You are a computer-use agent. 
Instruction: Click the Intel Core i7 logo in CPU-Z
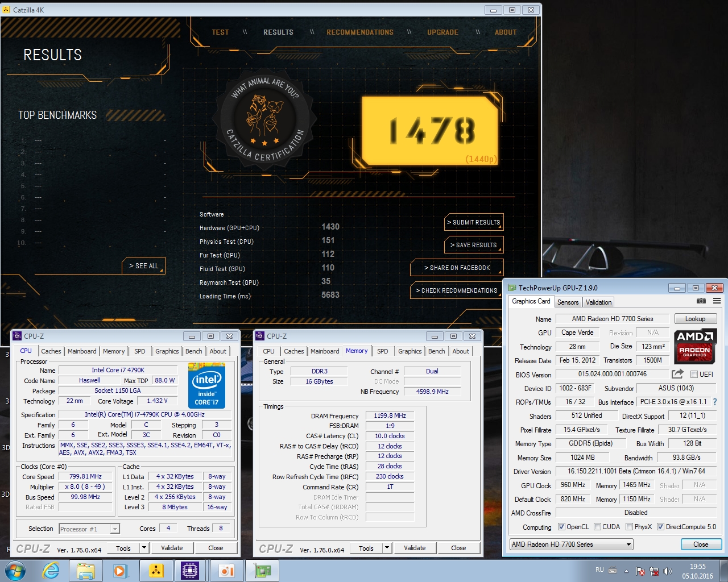point(206,385)
